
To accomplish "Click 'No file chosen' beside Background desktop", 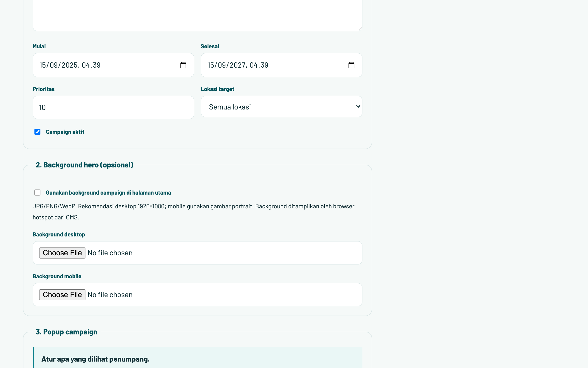I will [110, 253].
